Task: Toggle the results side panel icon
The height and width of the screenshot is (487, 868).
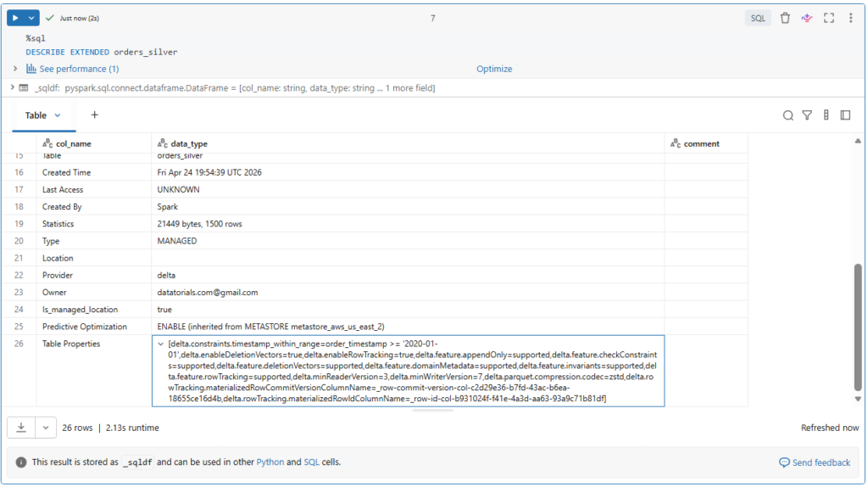Action: [x=845, y=115]
